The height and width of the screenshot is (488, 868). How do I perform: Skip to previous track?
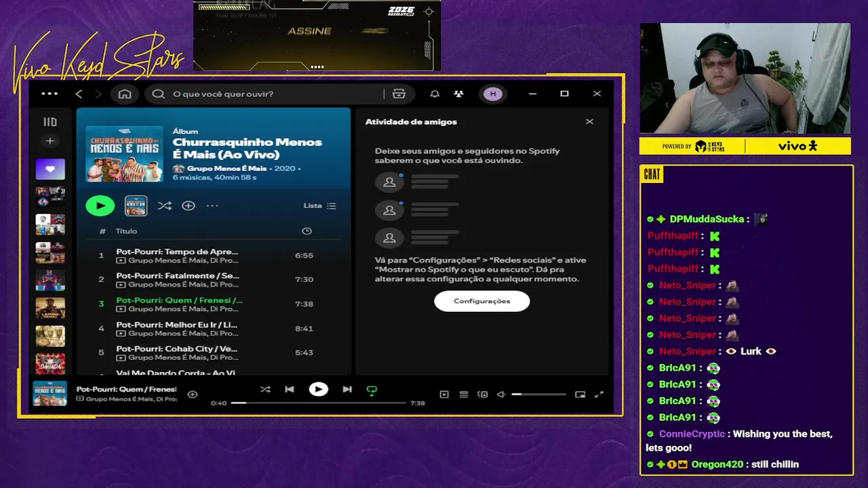coord(290,390)
